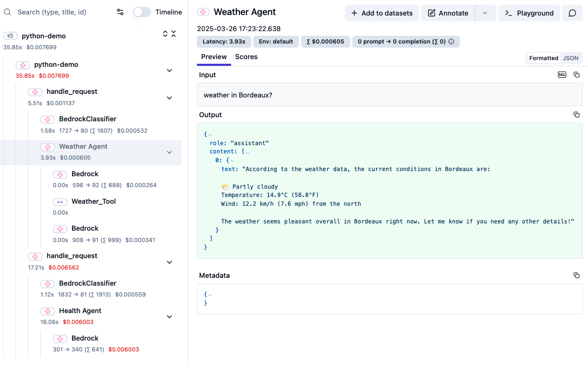Screen dimensions: 588x367
Task: Copy the Metadata with its copy icon
Action: point(577,275)
